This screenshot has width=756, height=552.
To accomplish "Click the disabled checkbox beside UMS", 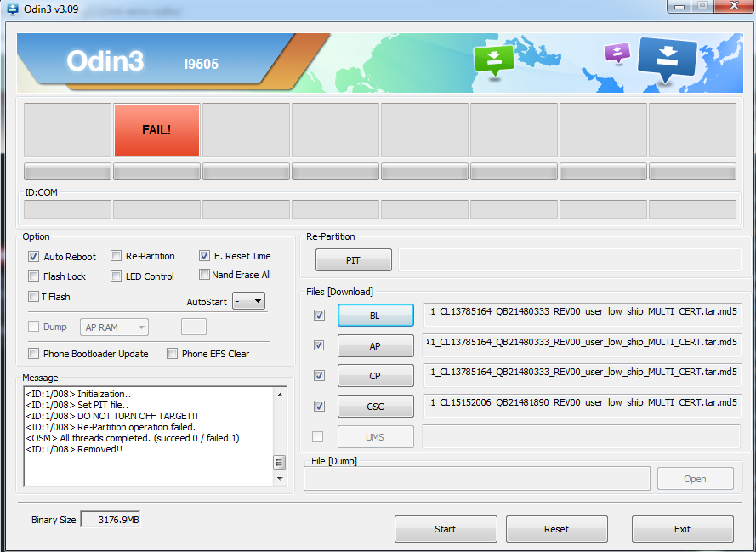I will 318,437.
